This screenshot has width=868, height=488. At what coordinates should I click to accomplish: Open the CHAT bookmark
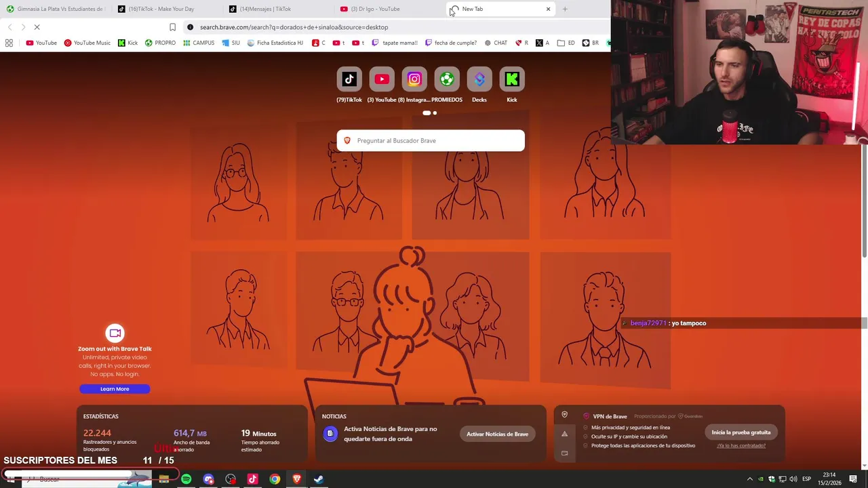click(x=496, y=43)
